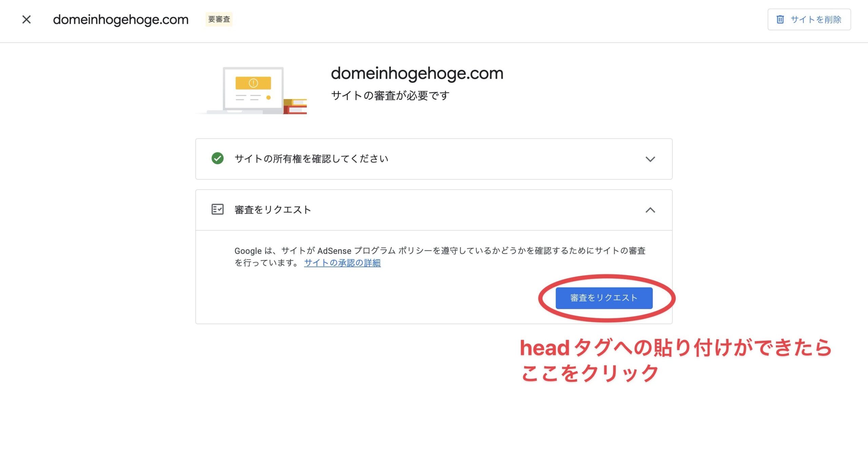The width and height of the screenshot is (868, 469).
Task: Click the 要審査 status badge
Action: [x=219, y=19]
